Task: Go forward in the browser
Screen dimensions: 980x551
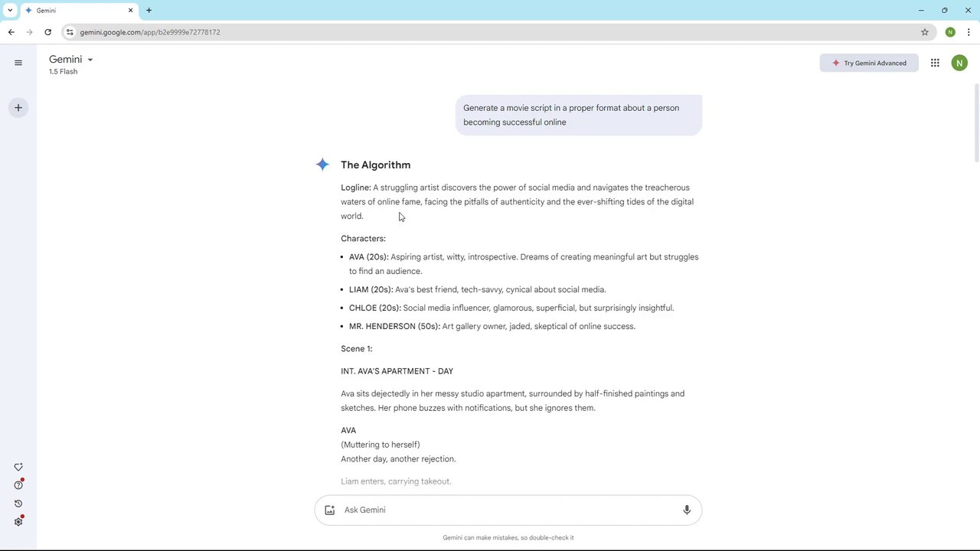Action: [29, 32]
